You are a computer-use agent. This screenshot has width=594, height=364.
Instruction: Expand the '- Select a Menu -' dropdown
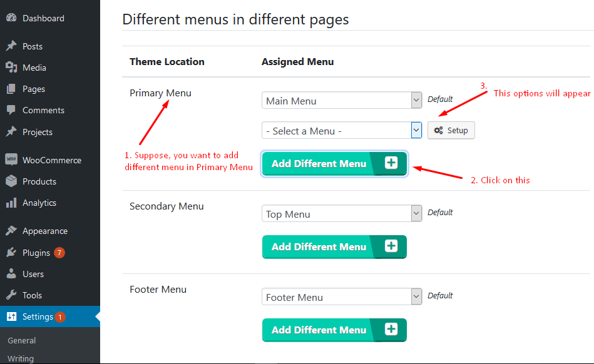[341, 130]
